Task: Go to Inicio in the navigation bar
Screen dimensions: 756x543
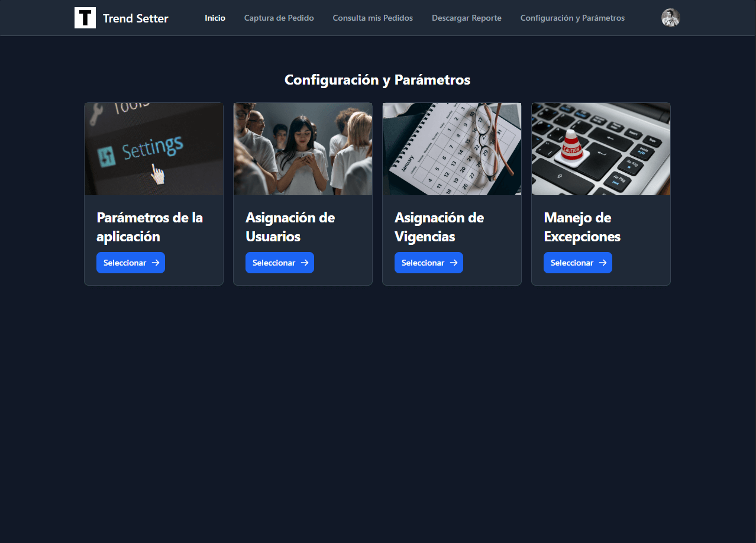Action: [215, 18]
